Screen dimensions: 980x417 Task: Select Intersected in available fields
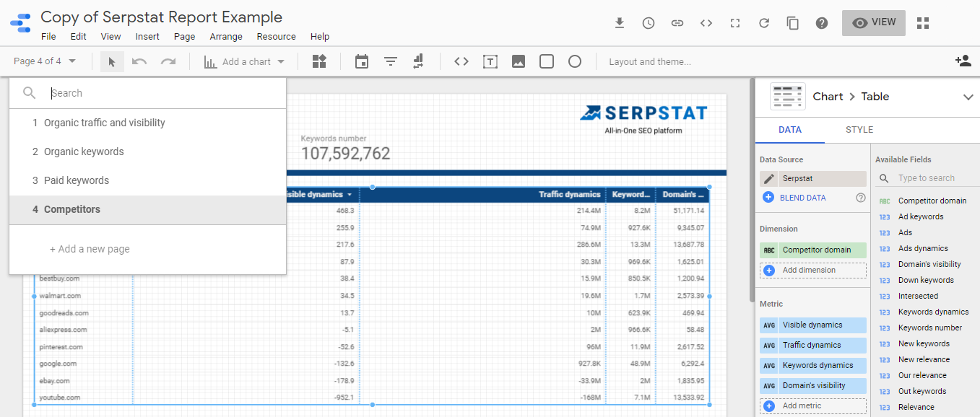918,296
